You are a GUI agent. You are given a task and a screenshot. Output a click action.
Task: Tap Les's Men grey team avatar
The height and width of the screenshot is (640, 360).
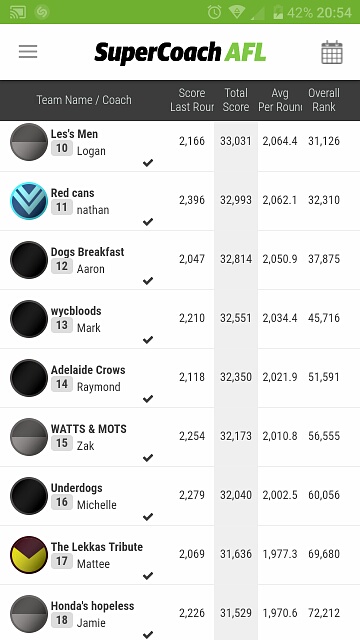pyautogui.click(x=29, y=142)
